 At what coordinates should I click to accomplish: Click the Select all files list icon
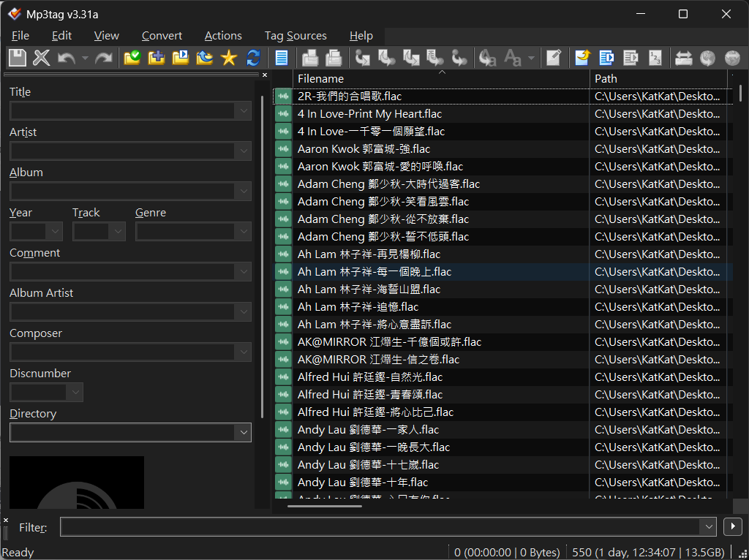coord(282,58)
